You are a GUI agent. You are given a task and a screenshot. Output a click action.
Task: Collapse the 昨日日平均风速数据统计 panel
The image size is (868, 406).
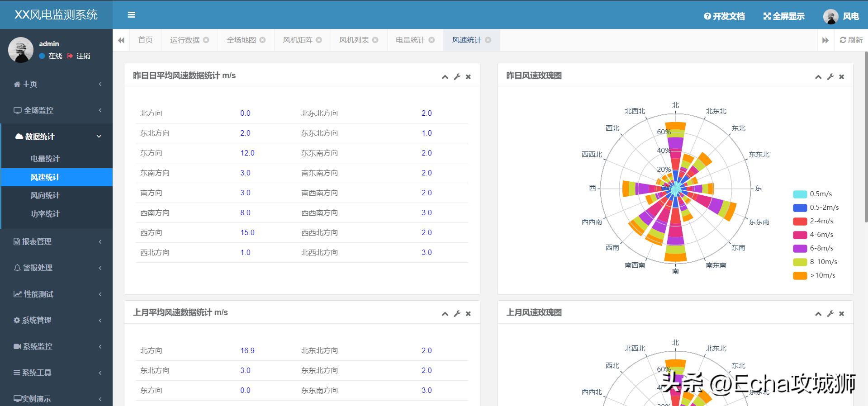tap(445, 77)
